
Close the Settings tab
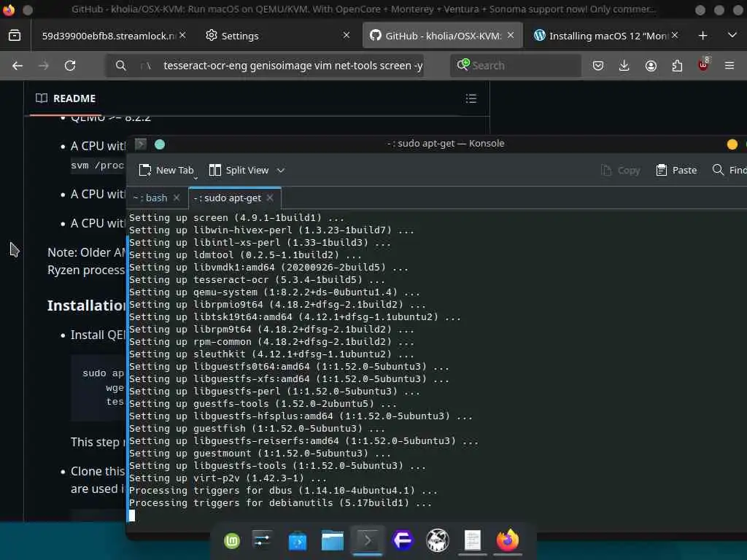click(347, 35)
